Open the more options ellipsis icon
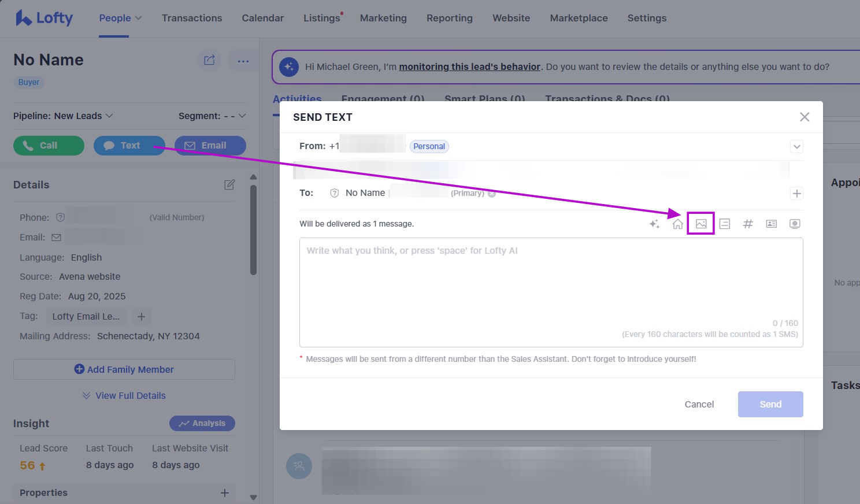Image resolution: width=860 pixels, height=504 pixels. pyautogui.click(x=243, y=60)
